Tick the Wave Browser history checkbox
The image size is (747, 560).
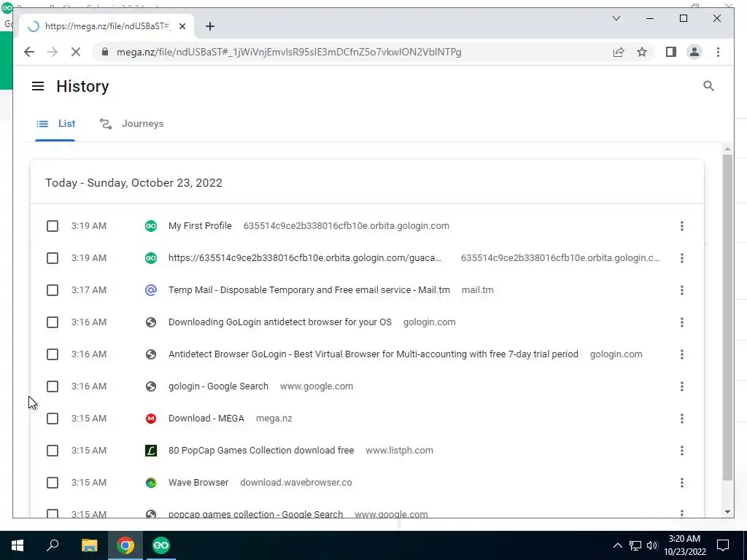[x=53, y=483]
